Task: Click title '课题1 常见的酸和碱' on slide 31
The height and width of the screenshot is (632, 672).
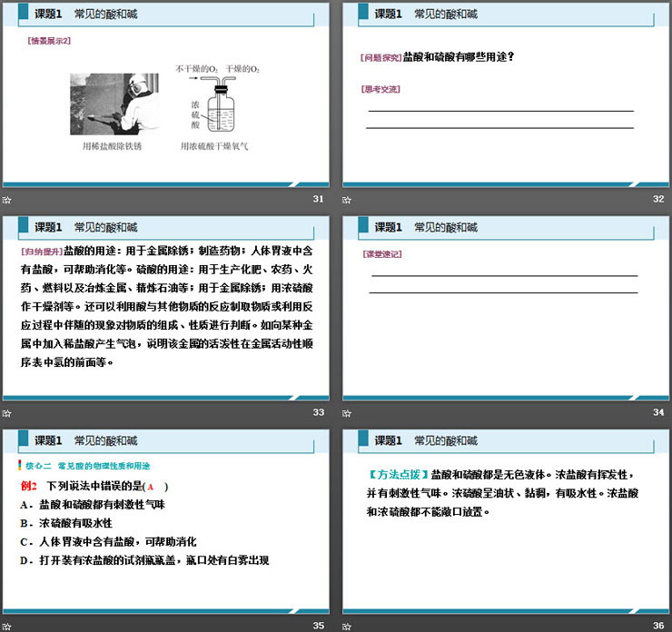Action: pyautogui.click(x=85, y=15)
